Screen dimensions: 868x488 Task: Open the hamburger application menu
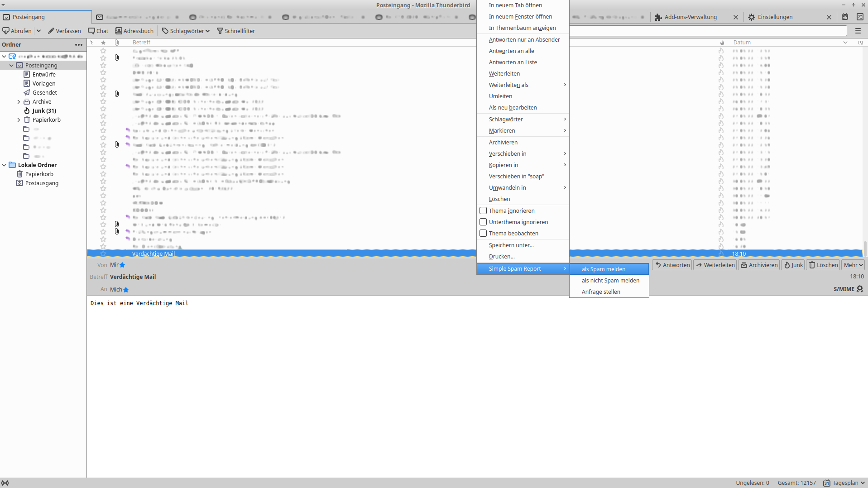pyautogui.click(x=858, y=31)
